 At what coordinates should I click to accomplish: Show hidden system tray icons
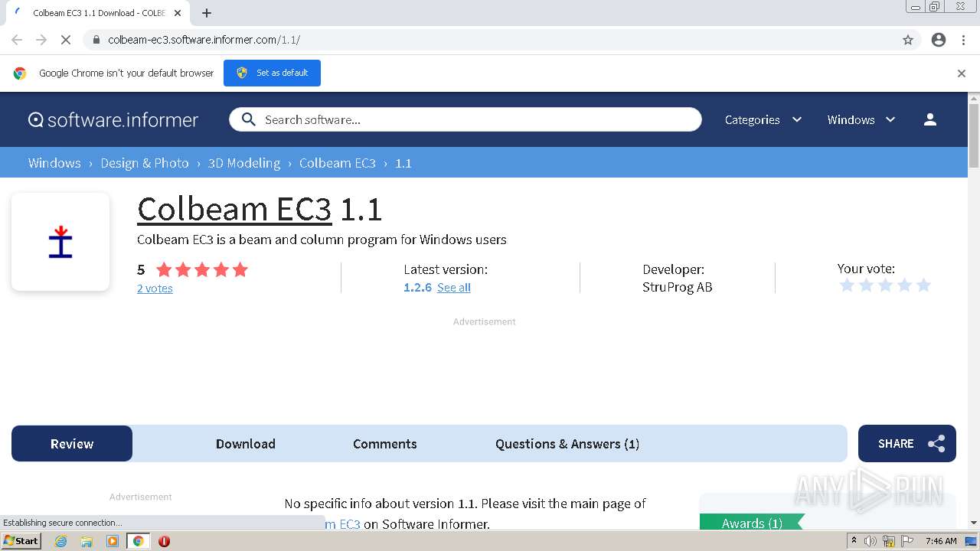click(x=854, y=541)
